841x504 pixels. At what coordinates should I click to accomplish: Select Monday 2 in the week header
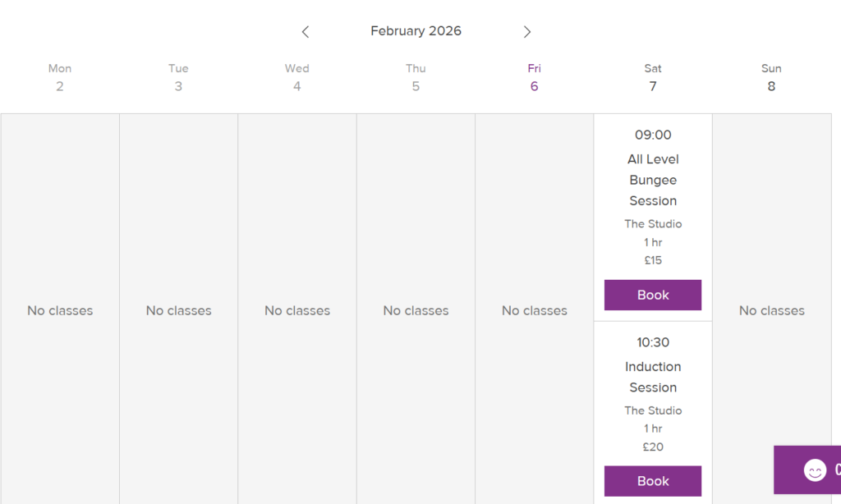point(60,78)
